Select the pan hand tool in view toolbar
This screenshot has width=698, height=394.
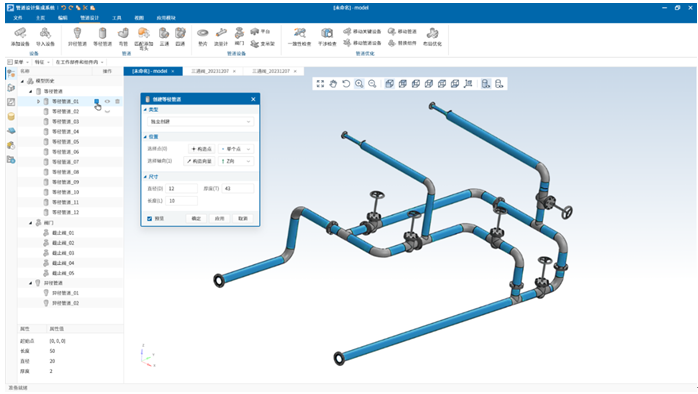point(333,84)
